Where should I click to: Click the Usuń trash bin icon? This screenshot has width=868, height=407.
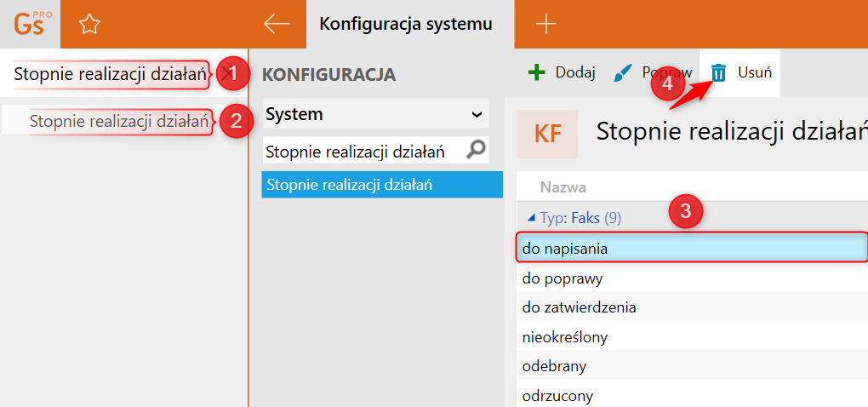point(719,72)
